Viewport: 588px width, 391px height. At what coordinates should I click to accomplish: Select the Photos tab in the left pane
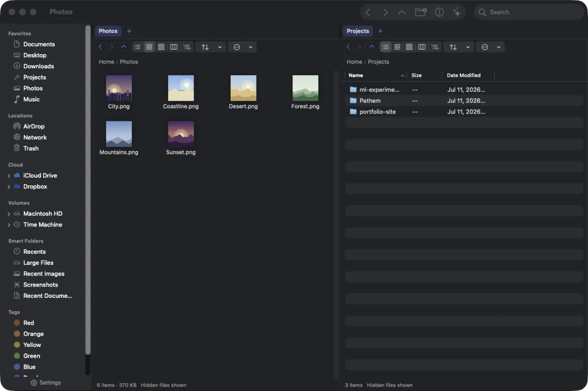coord(108,31)
